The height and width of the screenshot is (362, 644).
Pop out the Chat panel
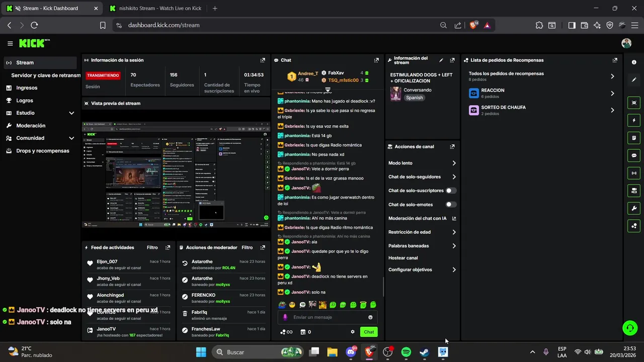(x=376, y=60)
